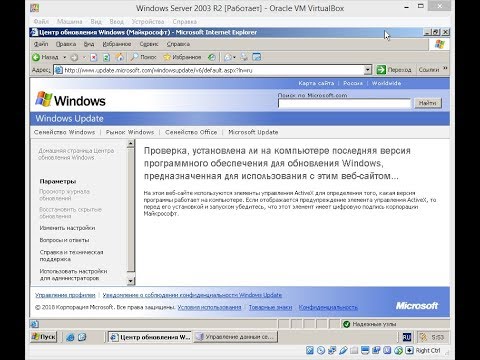Open the Семейство Windows tab link
The height and width of the screenshot is (360, 480).
pos(64,132)
